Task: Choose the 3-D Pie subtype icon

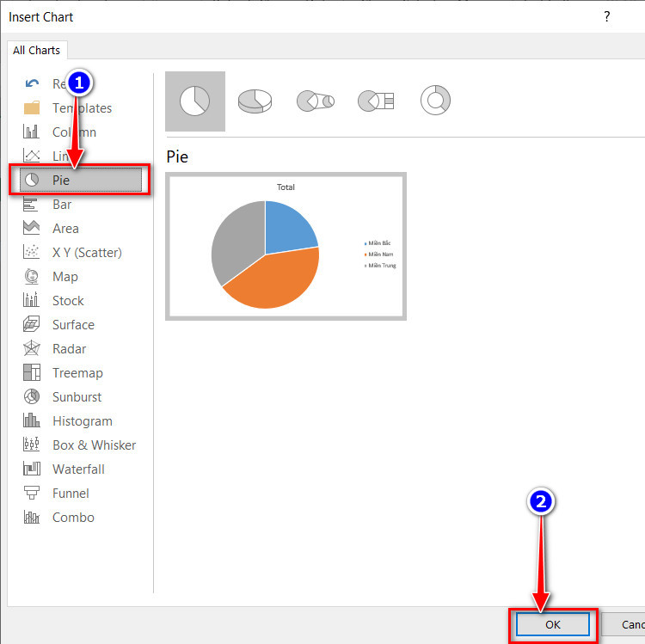Action: (x=255, y=101)
